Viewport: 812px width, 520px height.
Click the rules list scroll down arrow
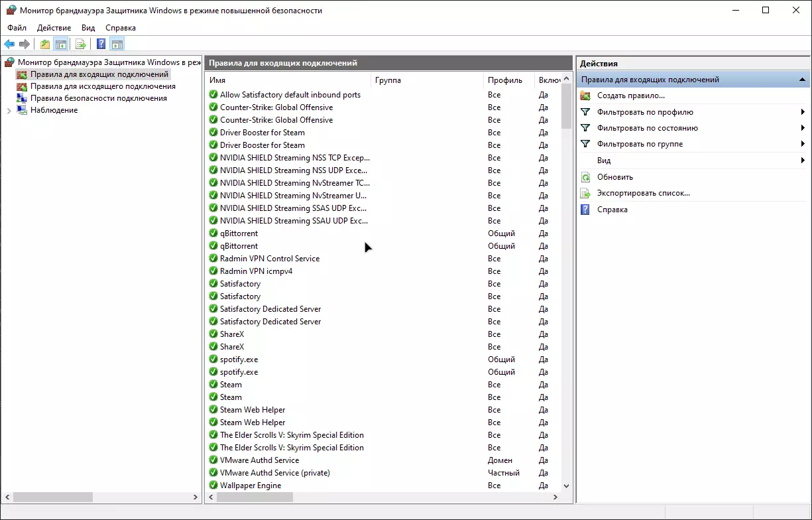click(x=566, y=486)
